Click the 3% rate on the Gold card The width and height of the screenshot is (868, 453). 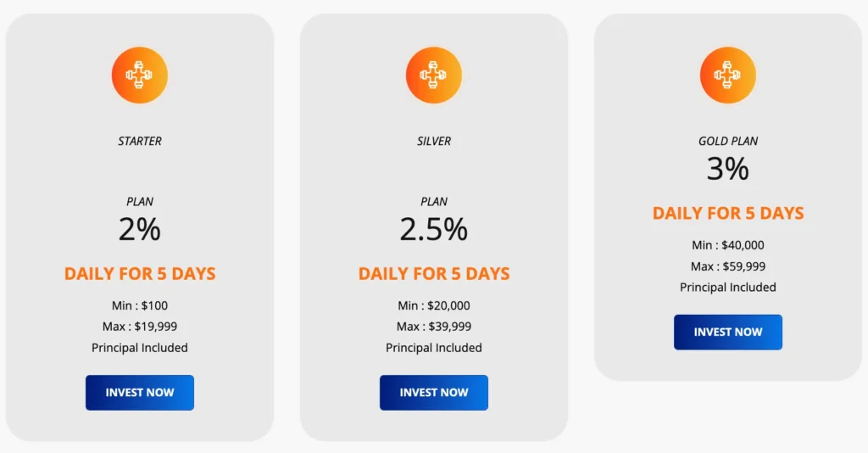point(728,169)
